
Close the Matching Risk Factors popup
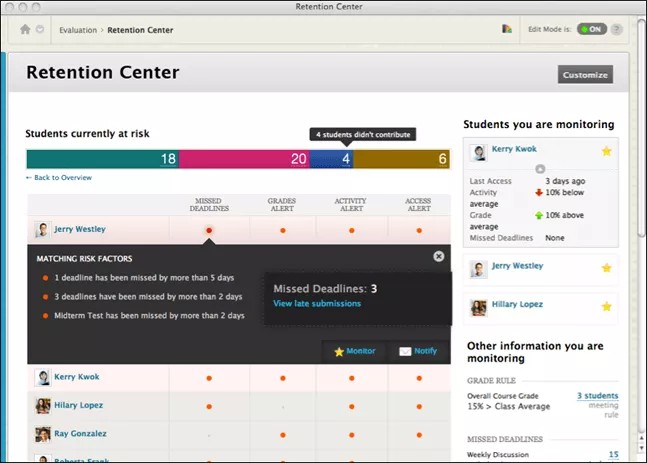[x=438, y=257]
